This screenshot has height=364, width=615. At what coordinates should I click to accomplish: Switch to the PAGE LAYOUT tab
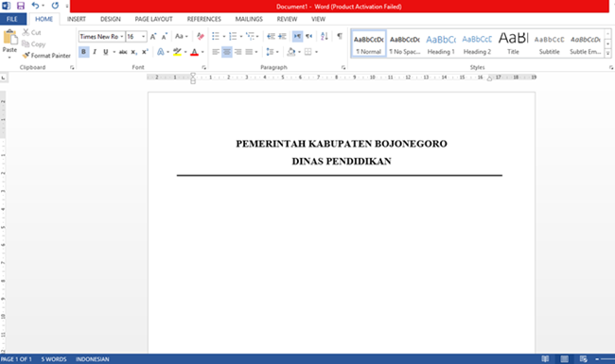tap(153, 19)
